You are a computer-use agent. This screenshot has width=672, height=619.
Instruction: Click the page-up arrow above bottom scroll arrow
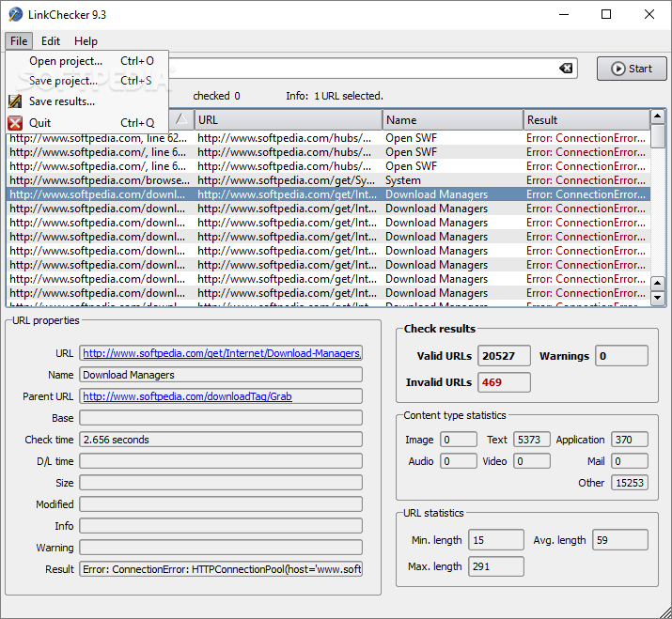coord(657,283)
